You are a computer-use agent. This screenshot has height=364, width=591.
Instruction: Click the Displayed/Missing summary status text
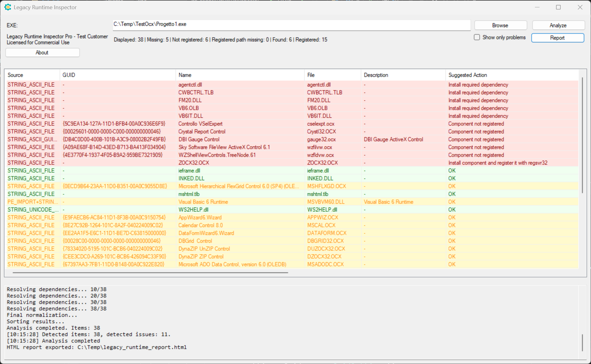[x=220, y=40]
